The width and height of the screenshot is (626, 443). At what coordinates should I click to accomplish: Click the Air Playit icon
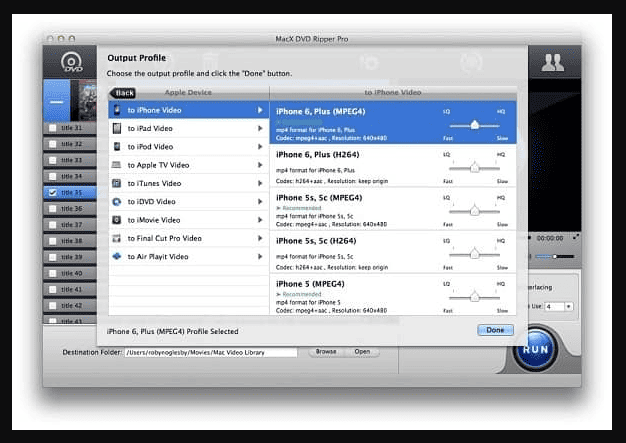coord(117,256)
